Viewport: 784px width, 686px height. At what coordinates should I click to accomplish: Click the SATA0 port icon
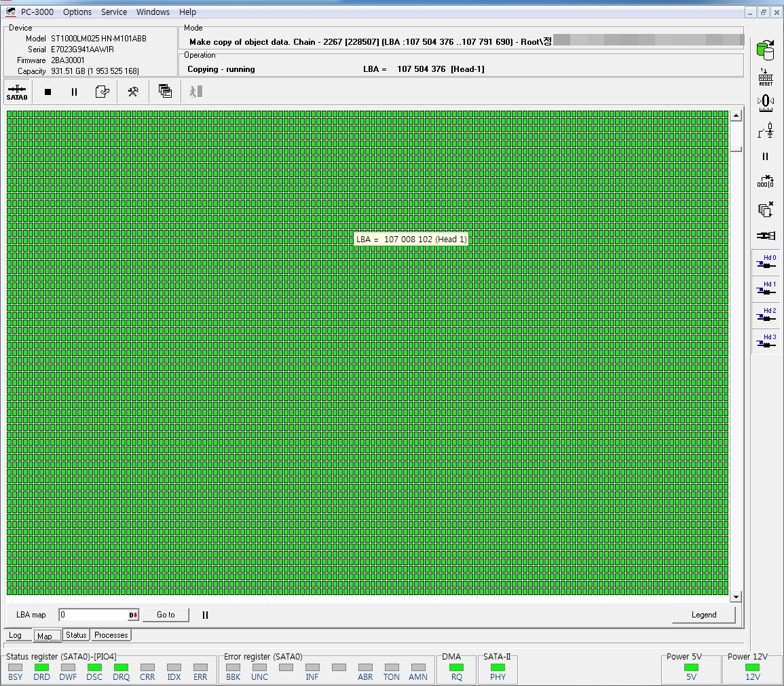tap(17, 92)
